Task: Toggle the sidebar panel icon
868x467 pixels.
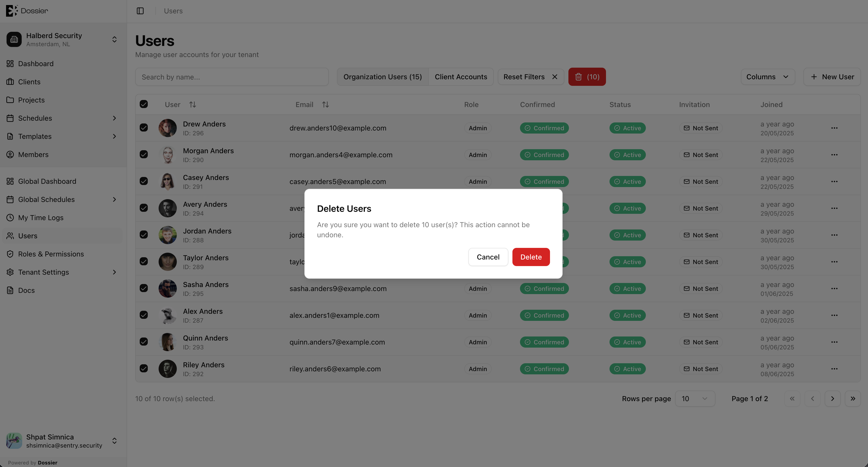Action: 140,11
